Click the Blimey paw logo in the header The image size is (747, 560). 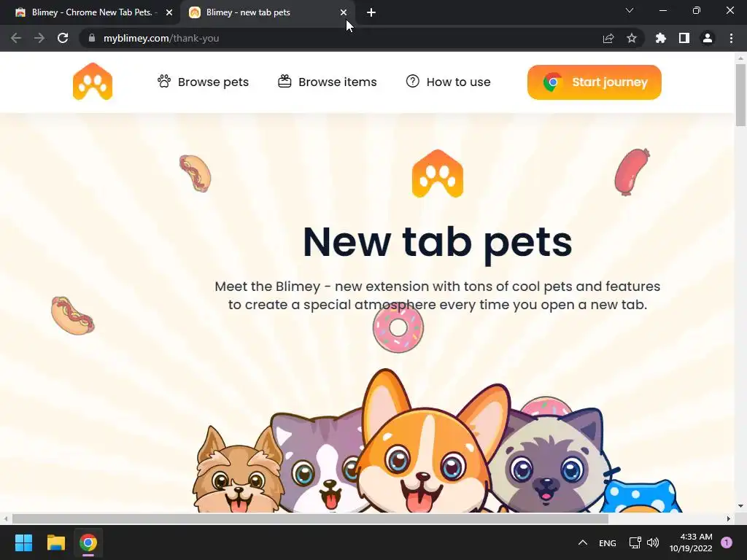pos(93,82)
